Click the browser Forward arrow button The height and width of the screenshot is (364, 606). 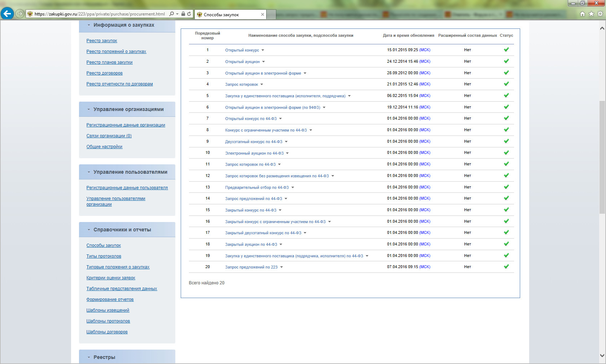tap(20, 14)
